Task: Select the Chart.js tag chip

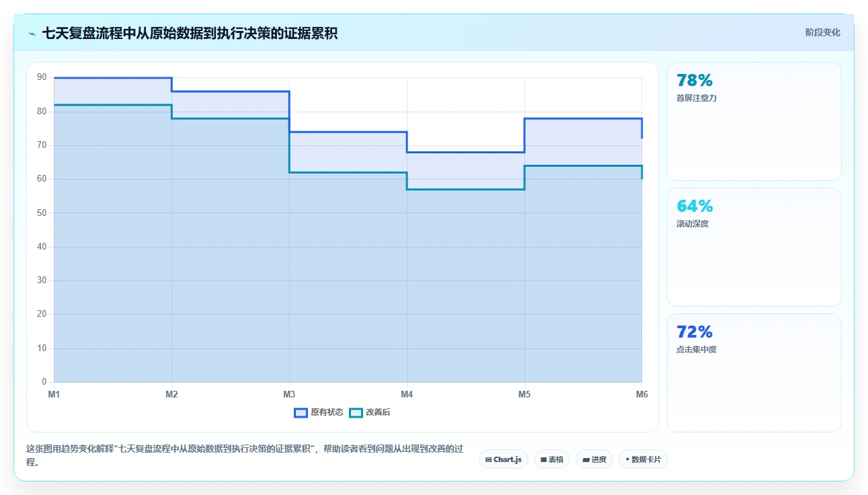Action: point(503,459)
